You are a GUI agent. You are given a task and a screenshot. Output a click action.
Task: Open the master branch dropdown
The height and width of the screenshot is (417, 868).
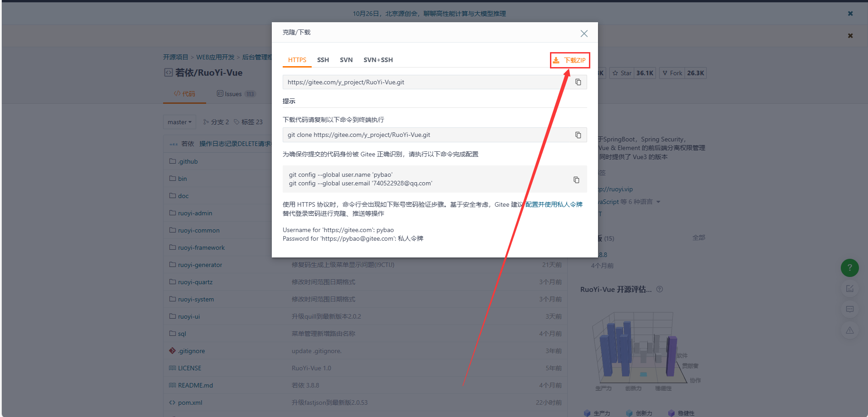coord(180,122)
